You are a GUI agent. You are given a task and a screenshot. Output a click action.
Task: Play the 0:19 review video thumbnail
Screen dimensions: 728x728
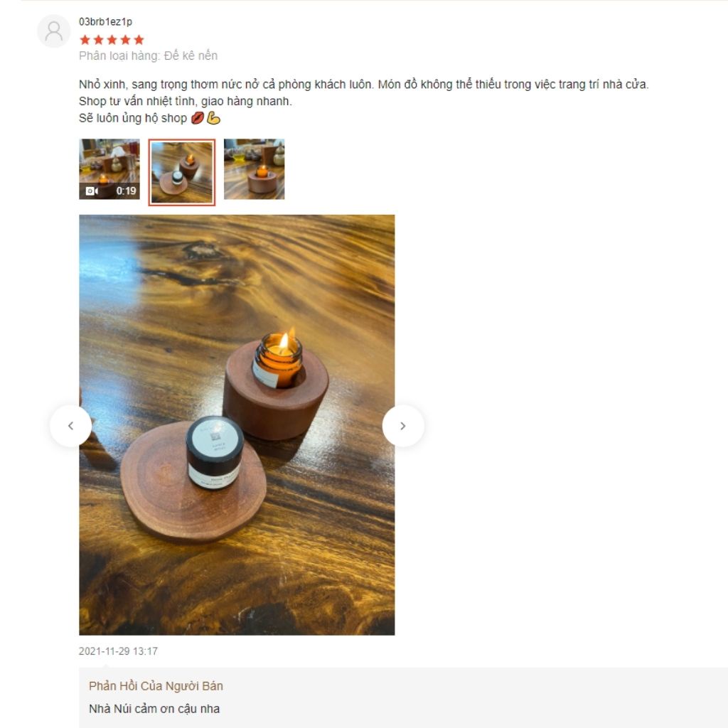click(109, 169)
